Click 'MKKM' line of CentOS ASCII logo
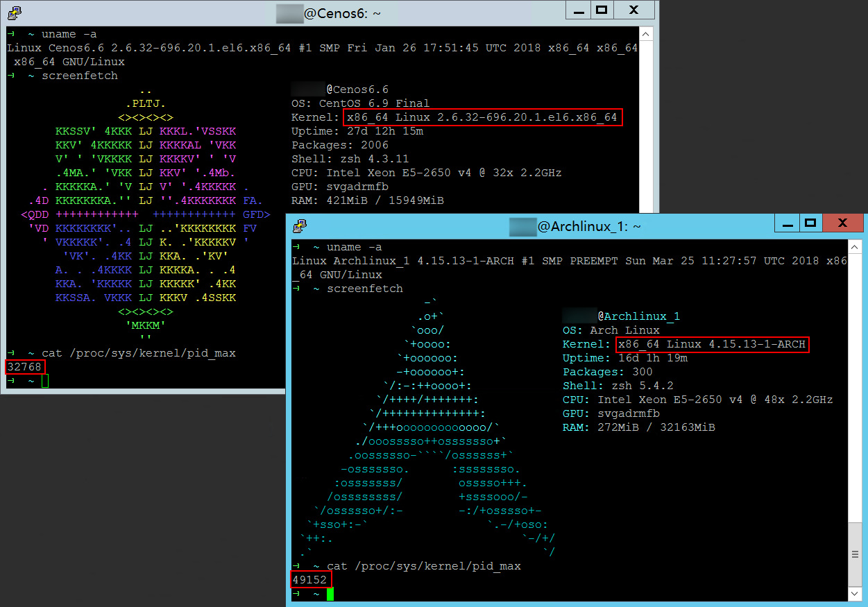Viewport: 868px width, 607px height. click(x=146, y=325)
